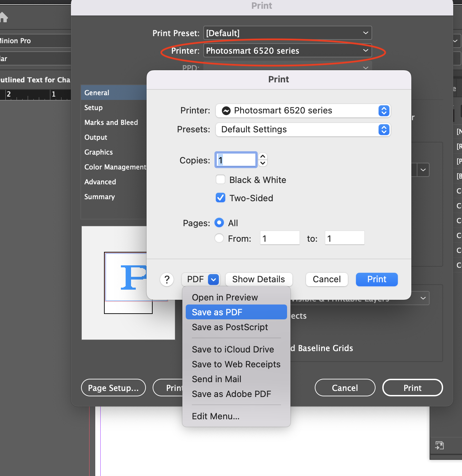Click the place-content icon in the bottom-right panel
The width and height of the screenshot is (462, 476).
pos(440,445)
